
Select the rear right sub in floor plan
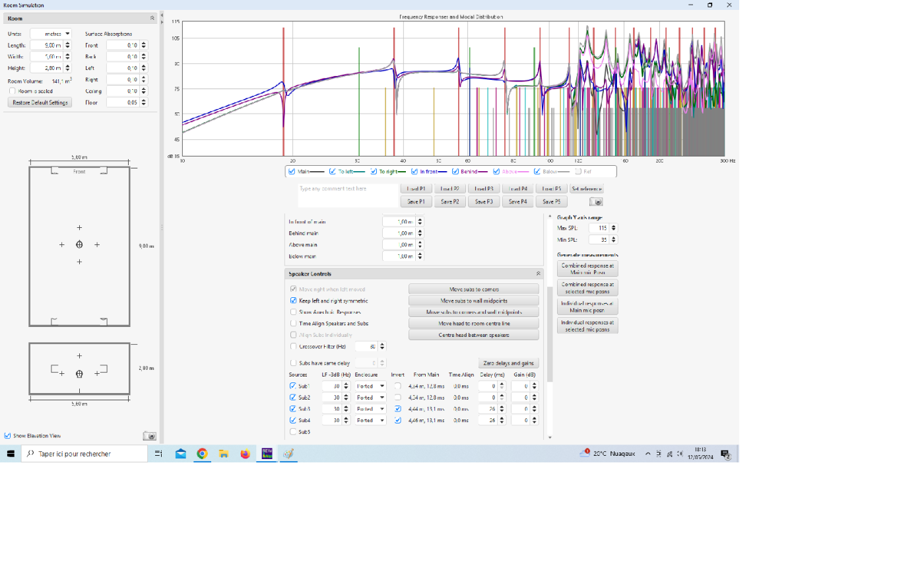pyautogui.click(x=104, y=322)
